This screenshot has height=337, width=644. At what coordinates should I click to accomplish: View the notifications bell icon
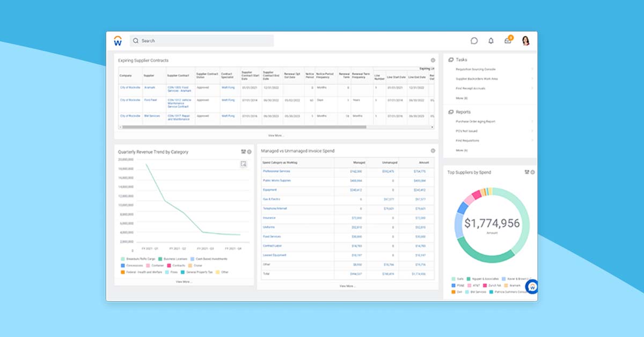pyautogui.click(x=491, y=40)
